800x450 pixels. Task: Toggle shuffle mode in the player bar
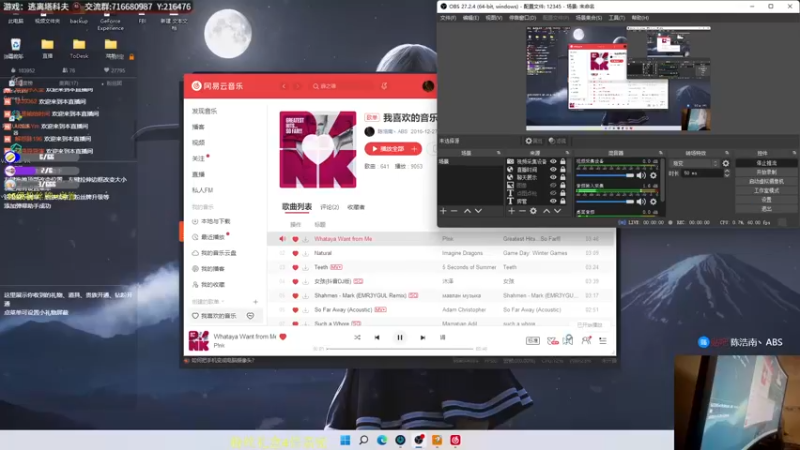point(357,337)
